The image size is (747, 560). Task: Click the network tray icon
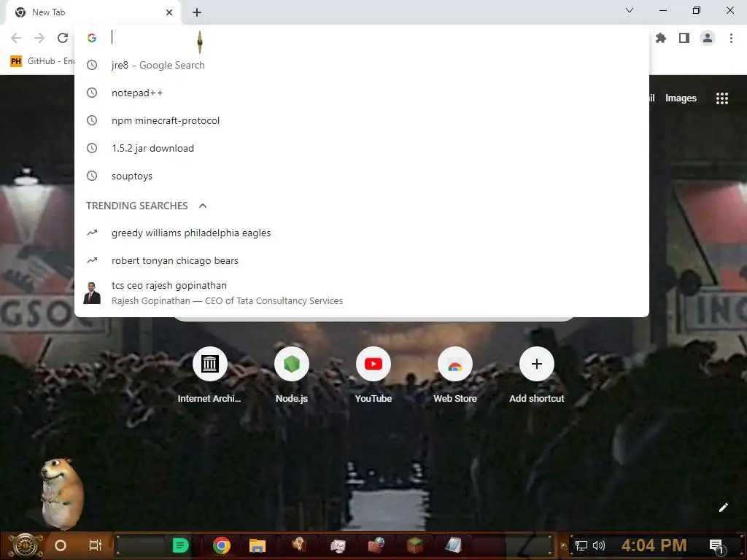[x=581, y=545]
